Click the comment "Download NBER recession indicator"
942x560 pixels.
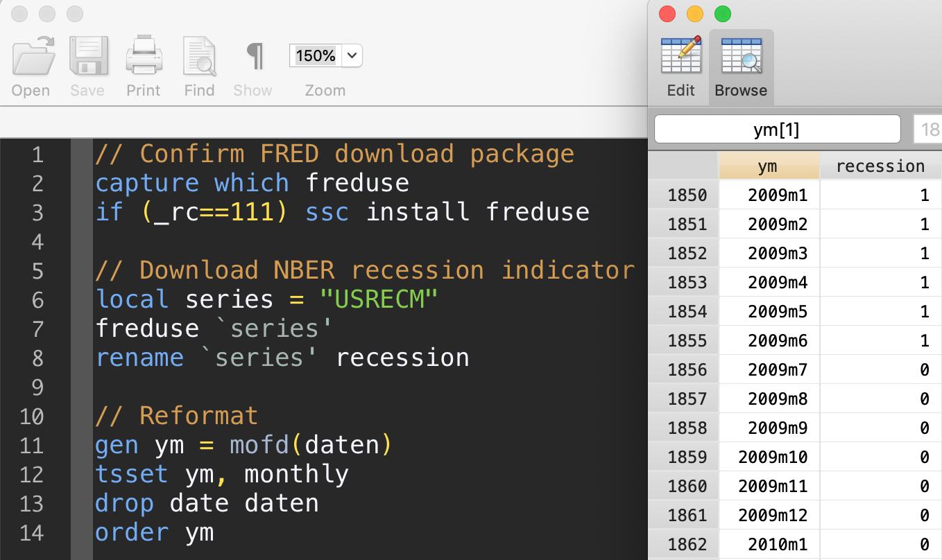(x=387, y=270)
